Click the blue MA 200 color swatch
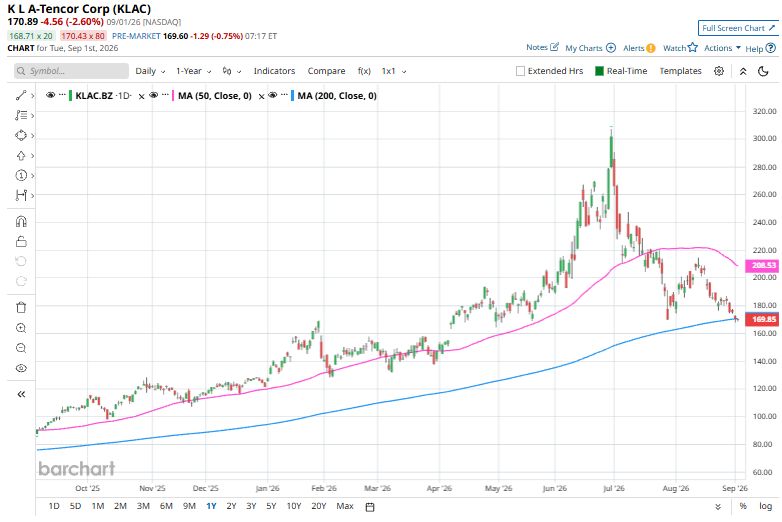782x522 pixels. click(292, 95)
